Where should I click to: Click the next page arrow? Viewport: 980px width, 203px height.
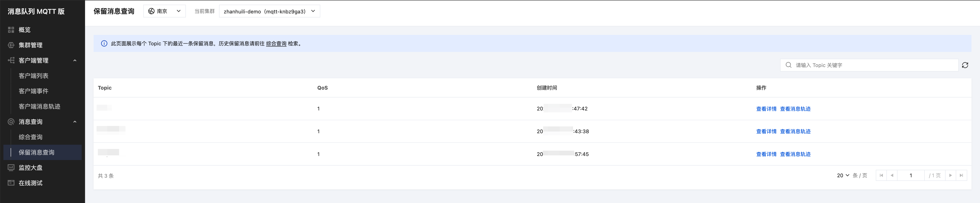(x=950, y=176)
